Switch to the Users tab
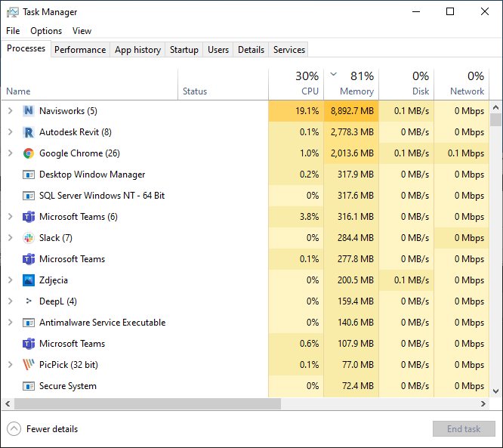This screenshot has height=448, width=503. [x=218, y=50]
